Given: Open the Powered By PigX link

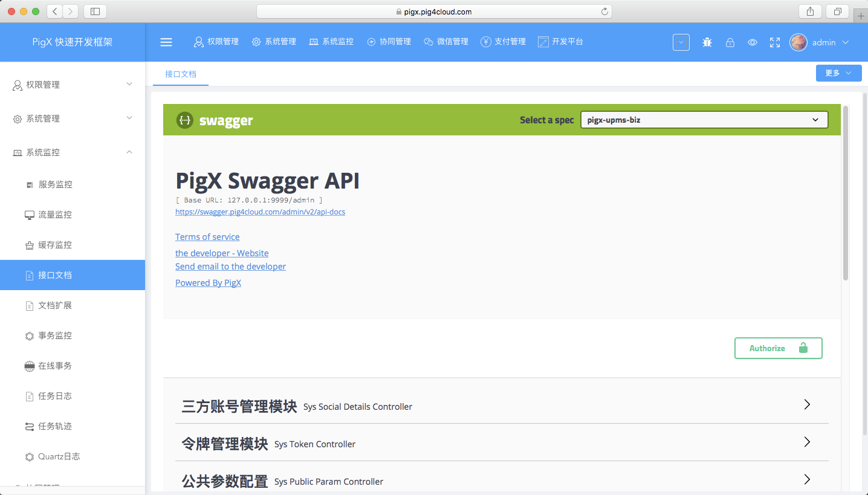Looking at the screenshot, I should (208, 283).
